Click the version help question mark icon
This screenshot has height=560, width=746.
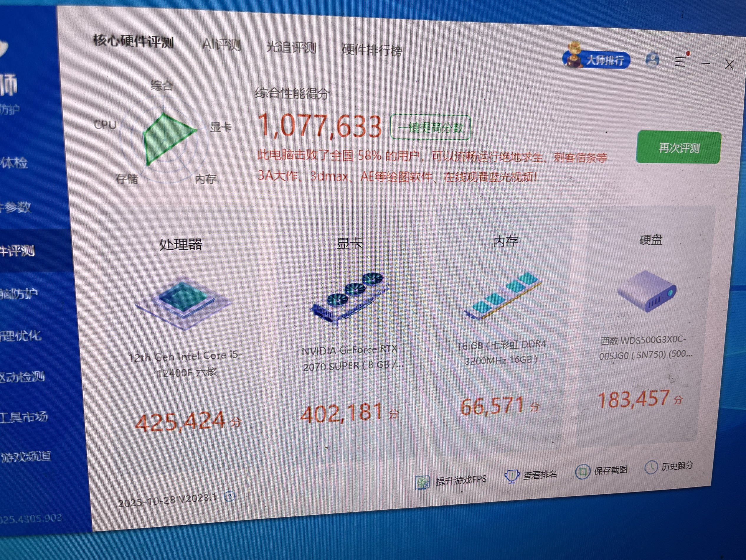[229, 496]
